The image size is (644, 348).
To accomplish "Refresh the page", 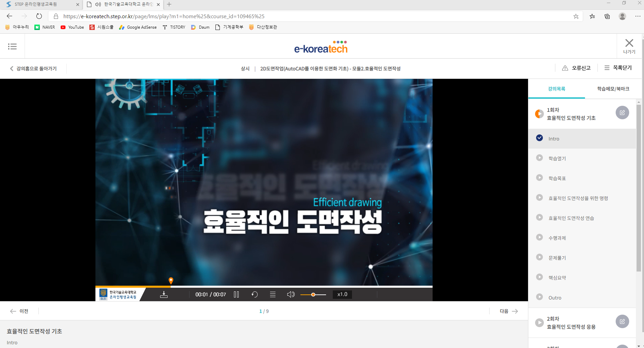I will coord(39,16).
